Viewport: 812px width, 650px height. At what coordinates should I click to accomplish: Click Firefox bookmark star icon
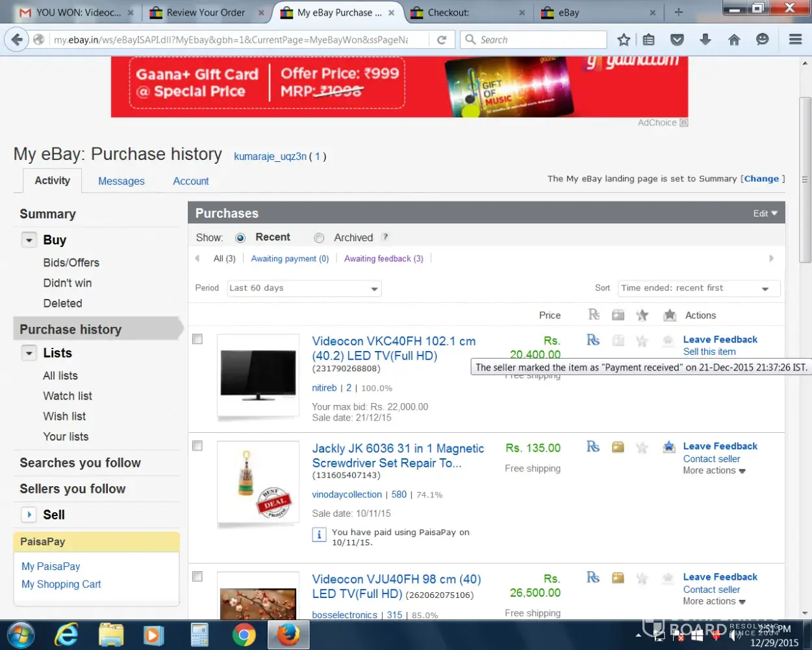pos(624,40)
